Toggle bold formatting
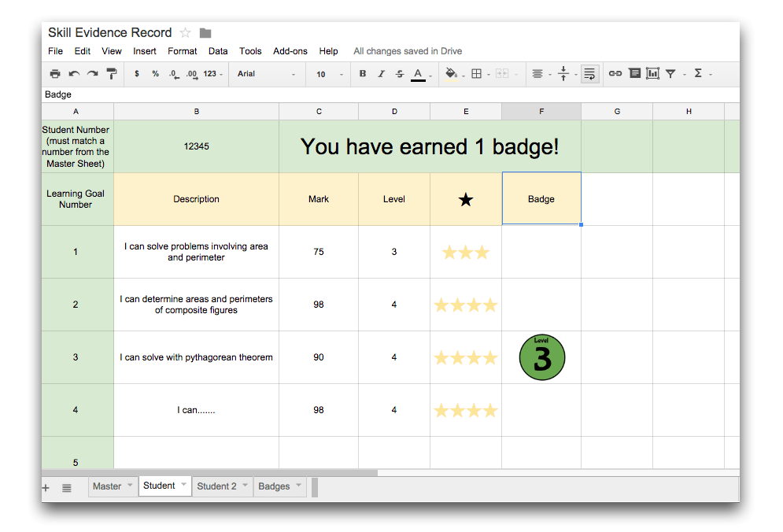 [363, 74]
